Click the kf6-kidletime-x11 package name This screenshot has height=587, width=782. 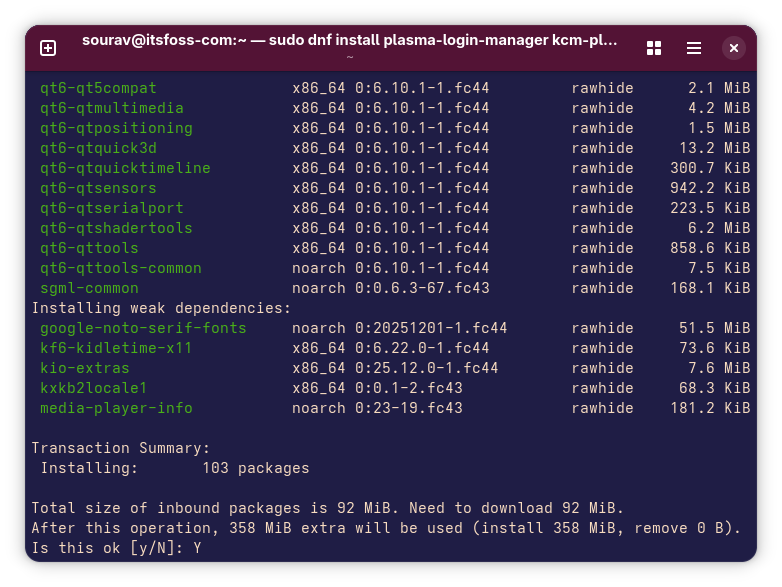point(116,348)
